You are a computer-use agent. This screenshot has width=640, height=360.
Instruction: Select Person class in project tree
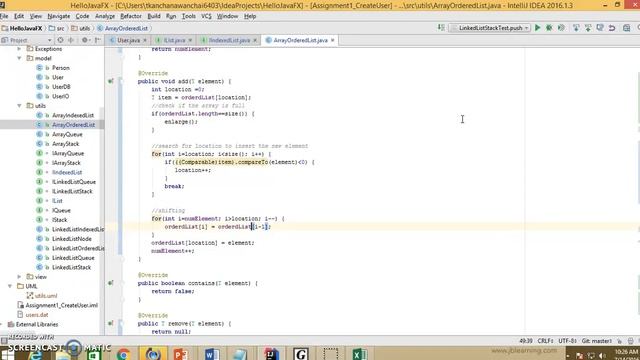click(61, 68)
